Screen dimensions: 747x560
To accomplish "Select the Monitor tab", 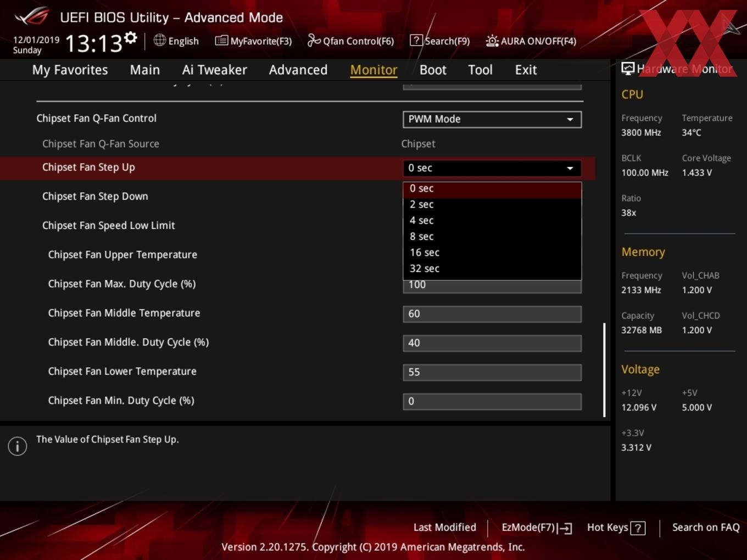I will 374,70.
